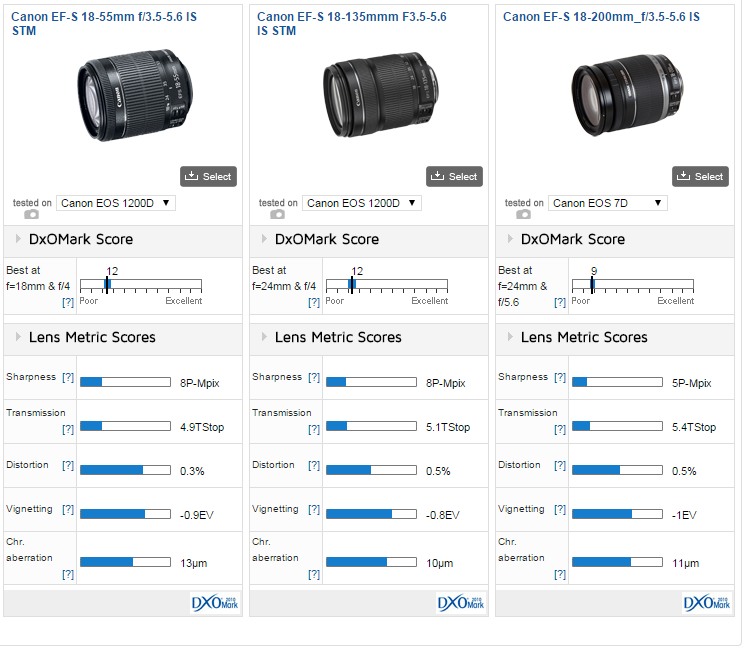Open Canon EOS 1200D dropdown for 18-55mm lens
The height and width of the screenshot is (651, 745).
tap(116, 203)
